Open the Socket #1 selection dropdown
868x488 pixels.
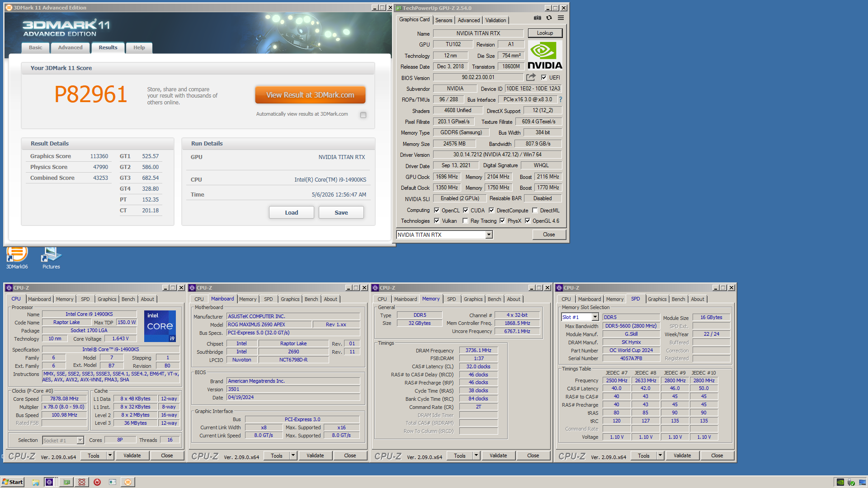(x=80, y=440)
